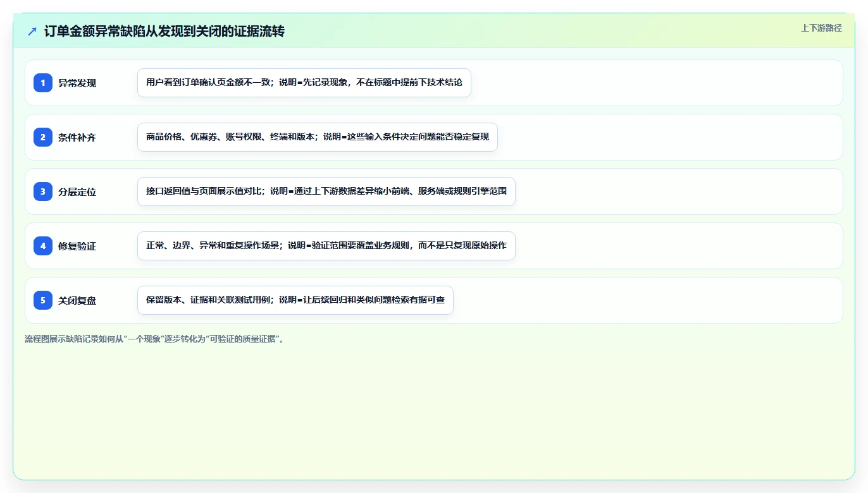Click the description box starting 保留版本、证据
This screenshot has width=868, height=493.
coord(295,300)
